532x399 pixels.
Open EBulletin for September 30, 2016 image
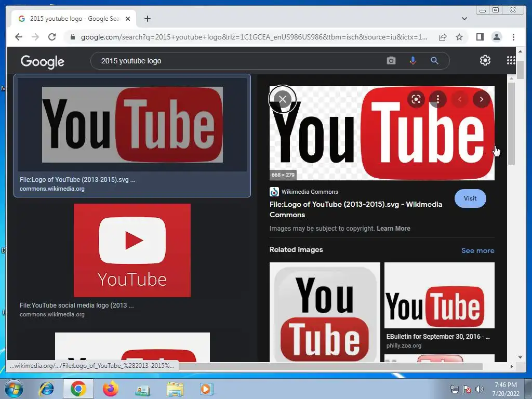pos(440,295)
